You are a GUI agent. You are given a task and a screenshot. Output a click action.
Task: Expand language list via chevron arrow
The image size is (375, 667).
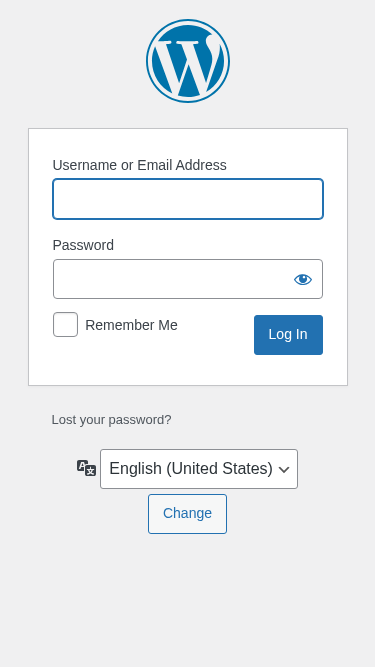click(x=284, y=470)
